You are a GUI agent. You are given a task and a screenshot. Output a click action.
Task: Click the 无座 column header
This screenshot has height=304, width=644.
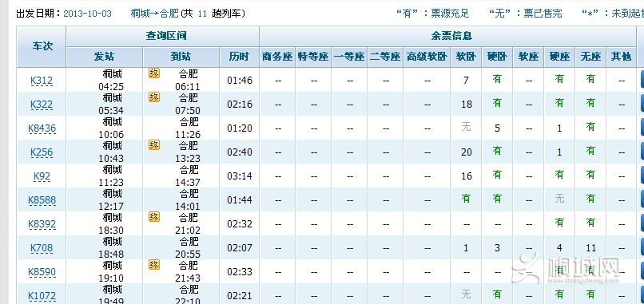[590, 57]
